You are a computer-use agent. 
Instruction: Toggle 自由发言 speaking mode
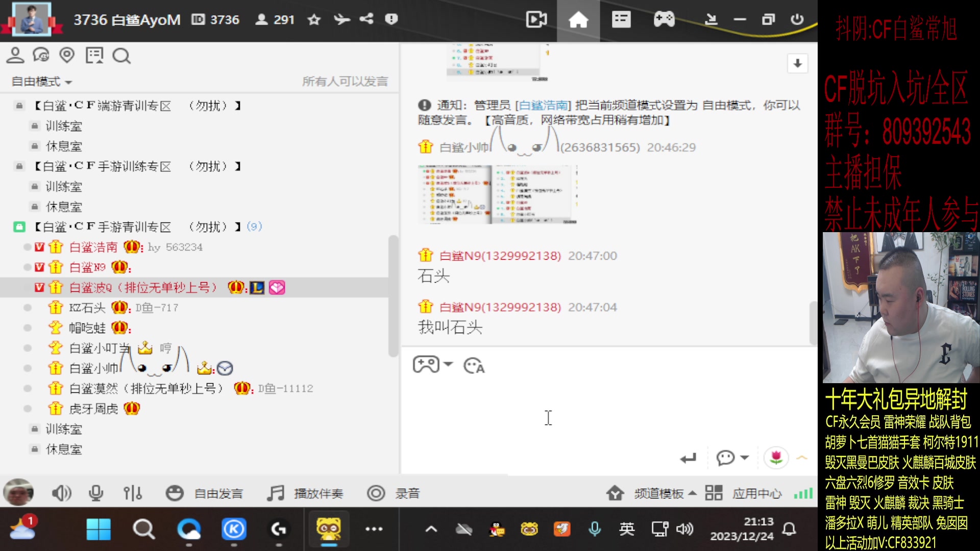tap(204, 493)
